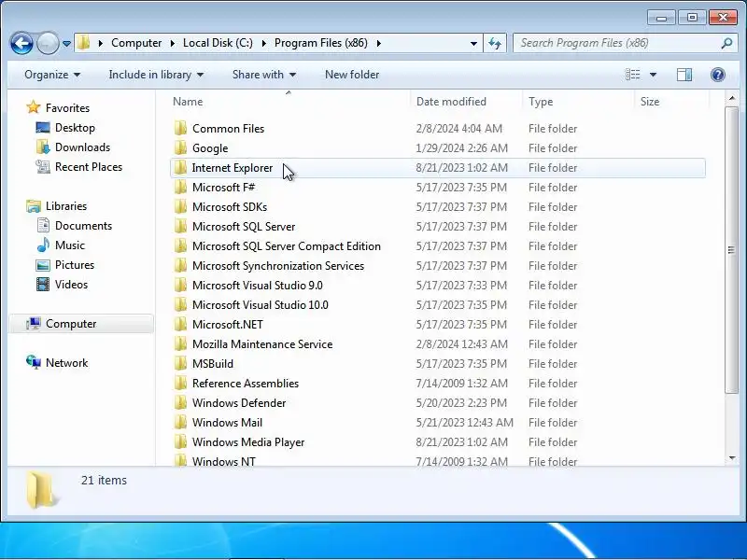Click the Microsoft Visual Studio 10.0 folder icon
747x560 pixels.
[180, 304]
